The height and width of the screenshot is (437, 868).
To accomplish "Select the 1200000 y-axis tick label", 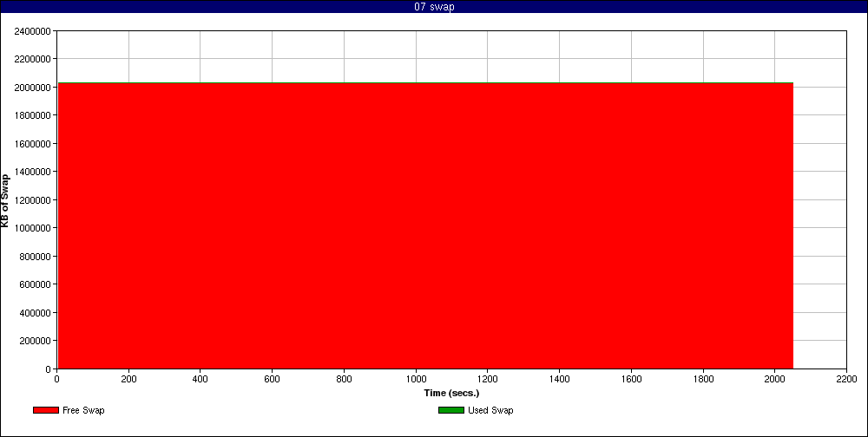I will coord(32,200).
